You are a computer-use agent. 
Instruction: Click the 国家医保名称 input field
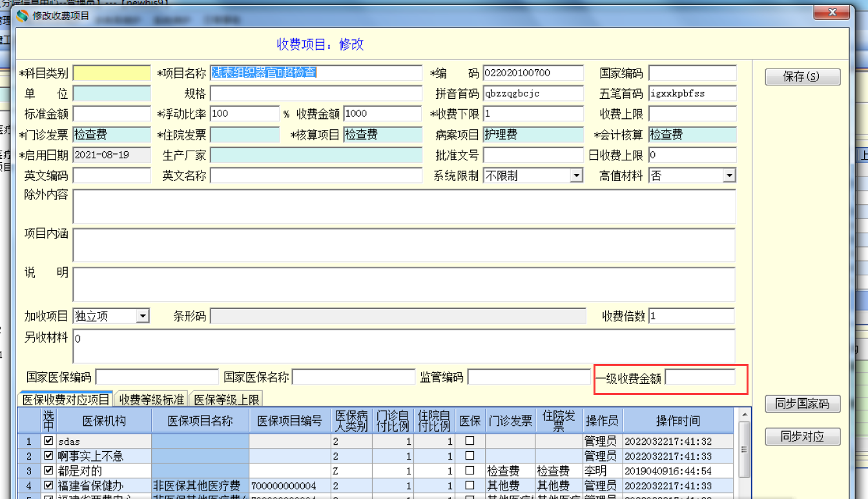353,377
